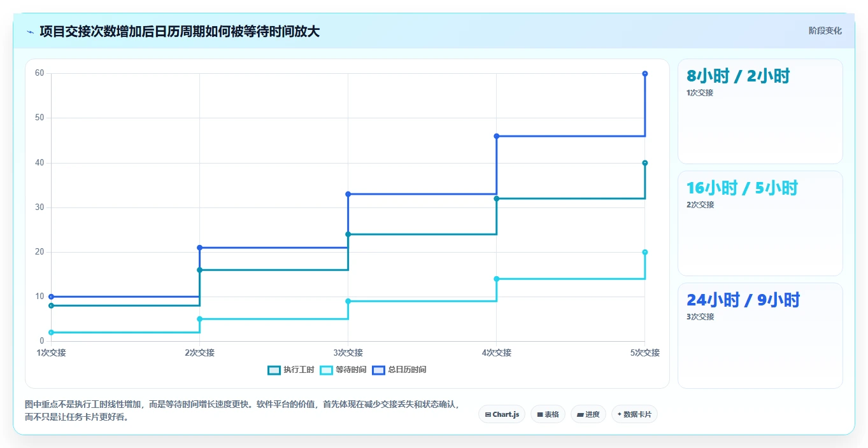Click the 30 y-axis value
Image resolution: width=868 pixels, height=448 pixels.
pyautogui.click(x=39, y=207)
